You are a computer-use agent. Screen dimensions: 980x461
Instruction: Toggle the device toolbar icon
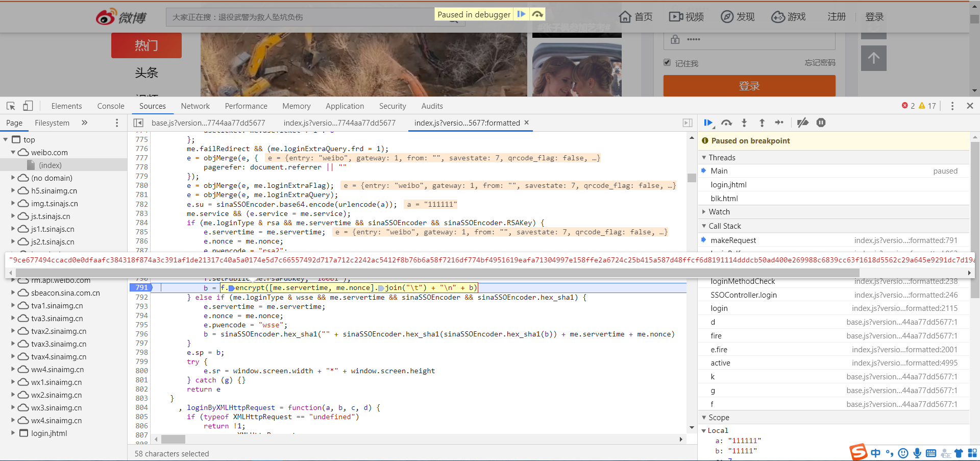click(x=28, y=106)
